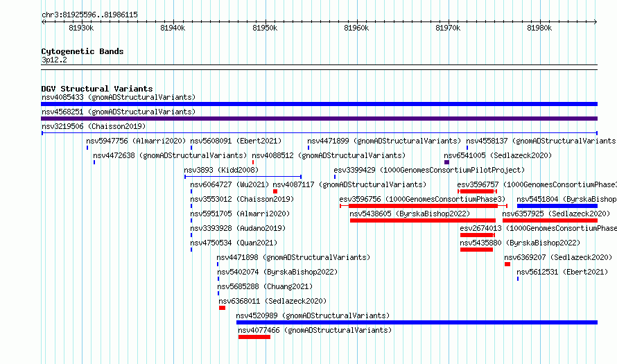
Task: Click the red esv3596757 variant bar
Action: click(x=478, y=191)
